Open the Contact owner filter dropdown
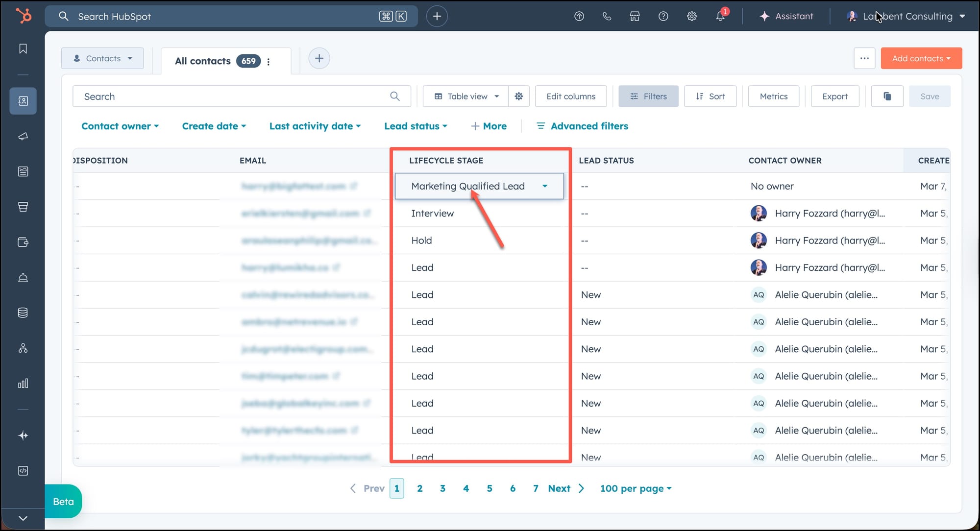 120,126
